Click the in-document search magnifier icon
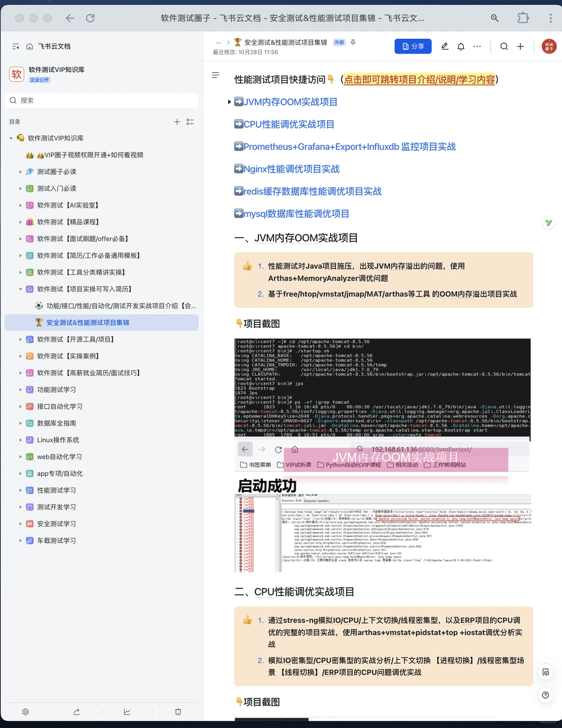Viewport: 562px width, 728px height. point(504,46)
